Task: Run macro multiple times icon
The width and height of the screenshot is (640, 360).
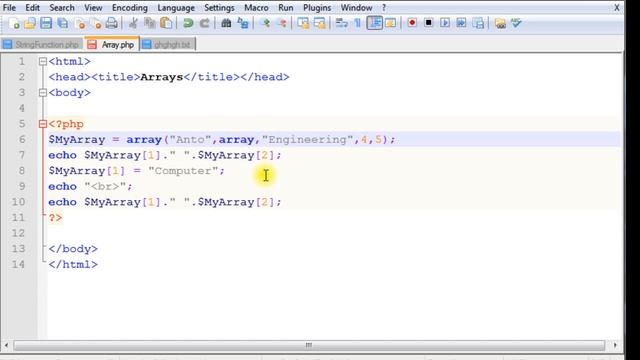Action: (x=461, y=23)
